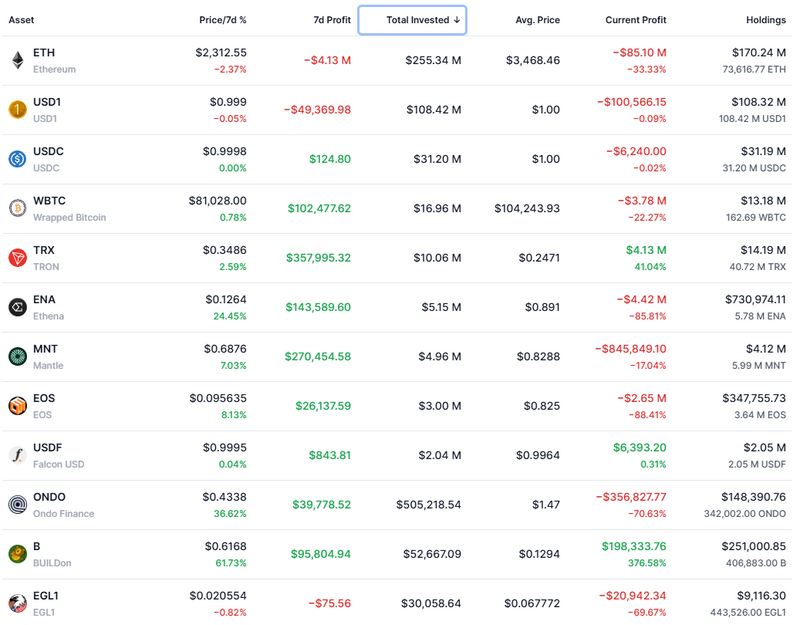Select ETH price $2,312.55
The width and height of the screenshot is (800, 625).
pos(221,53)
